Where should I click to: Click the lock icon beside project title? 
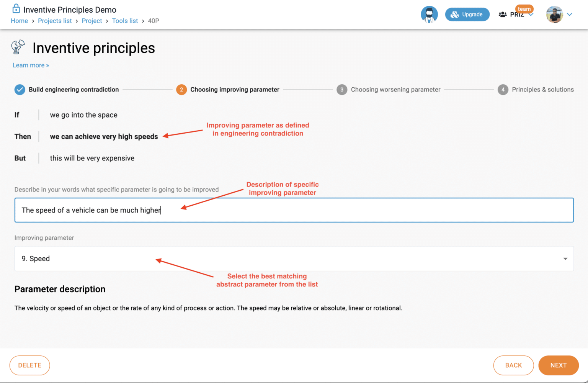pos(16,9)
